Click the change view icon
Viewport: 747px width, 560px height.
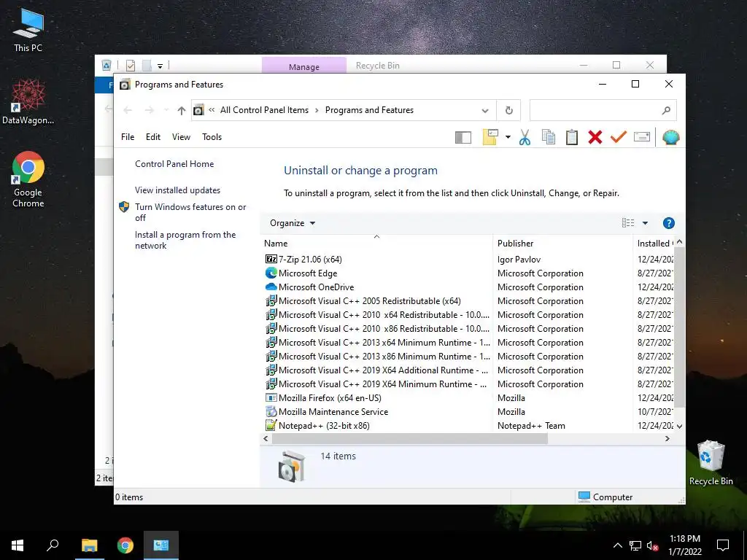[628, 223]
